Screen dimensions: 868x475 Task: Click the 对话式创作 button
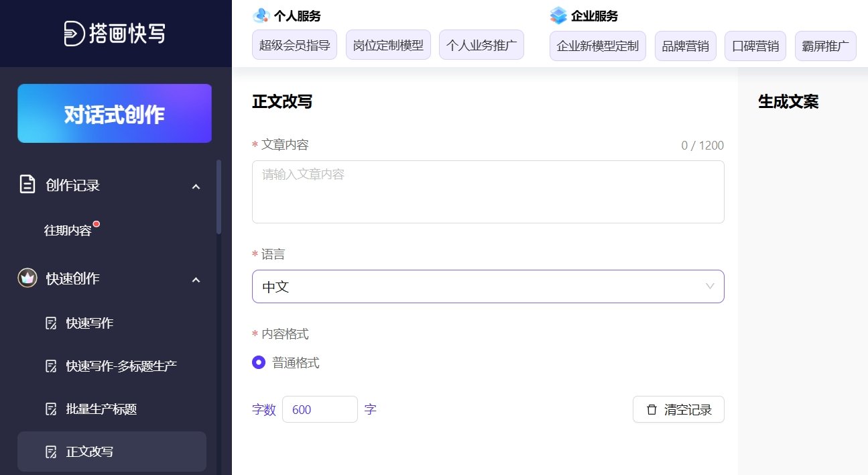[x=114, y=113]
